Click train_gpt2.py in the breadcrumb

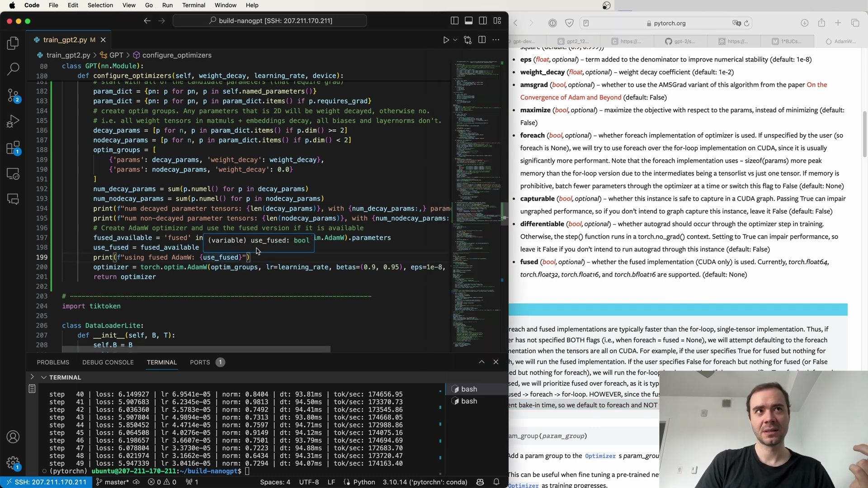pos(68,55)
